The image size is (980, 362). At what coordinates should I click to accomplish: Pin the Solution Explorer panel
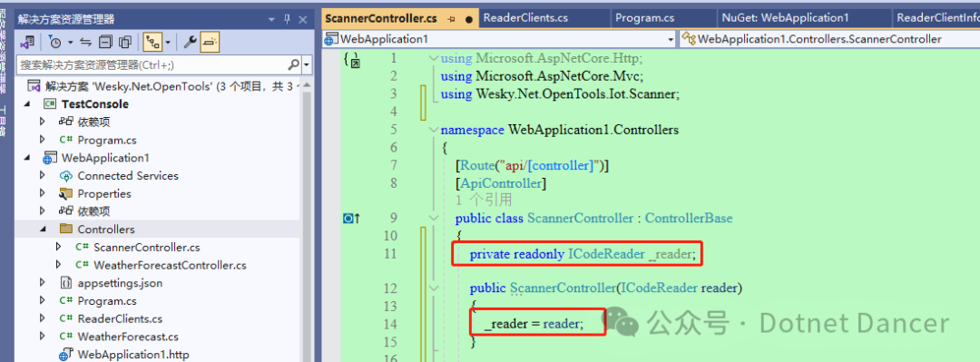(x=288, y=19)
